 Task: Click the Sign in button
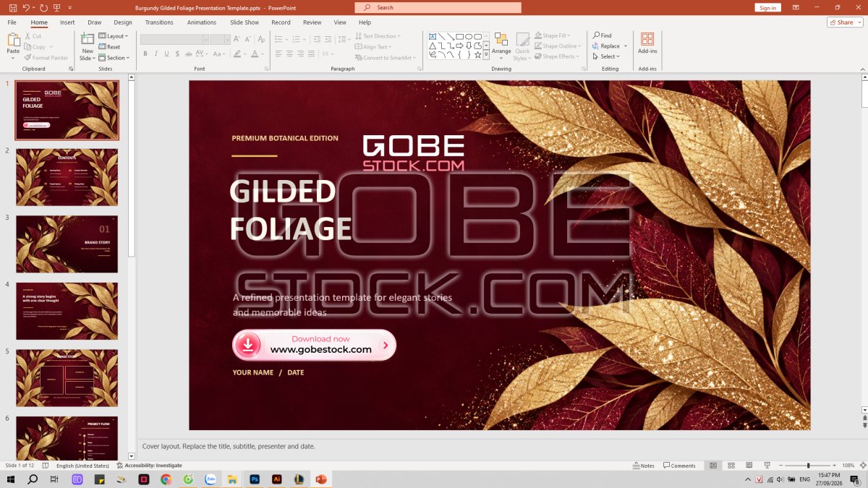767,7
